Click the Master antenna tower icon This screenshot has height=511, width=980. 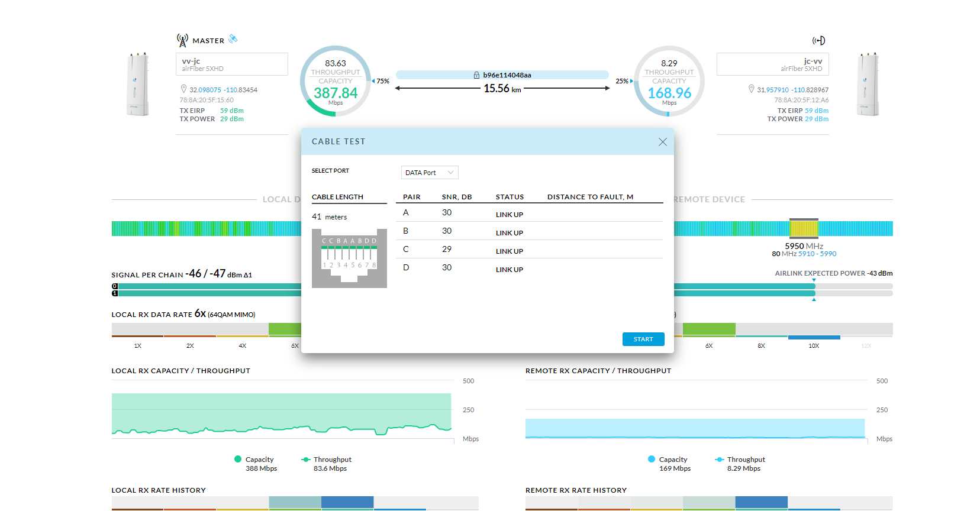182,40
